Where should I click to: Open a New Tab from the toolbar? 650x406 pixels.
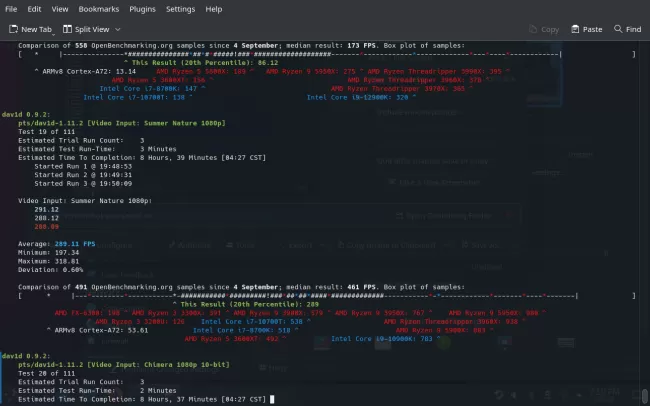pos(31,29)
